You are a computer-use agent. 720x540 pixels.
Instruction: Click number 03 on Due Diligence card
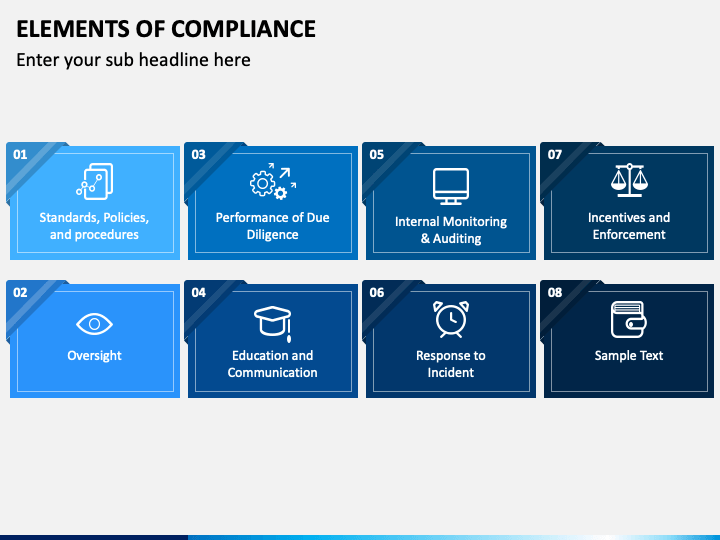tap(198, 154)
